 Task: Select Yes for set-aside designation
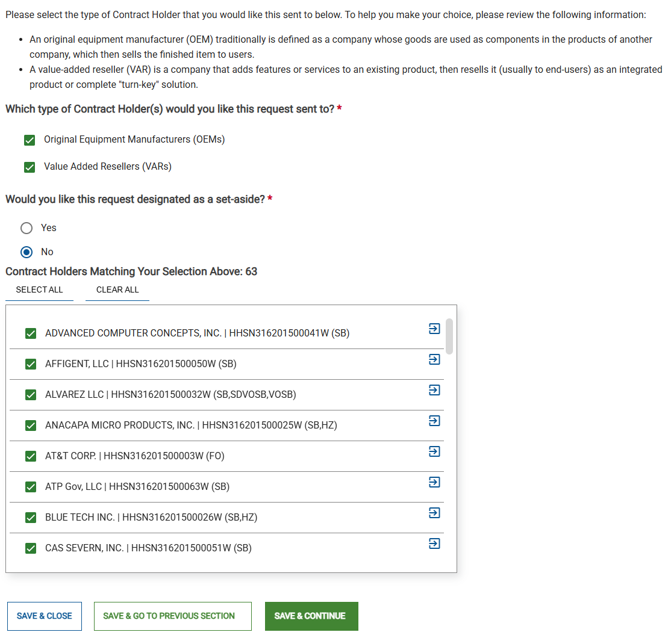tap(27, 228)
